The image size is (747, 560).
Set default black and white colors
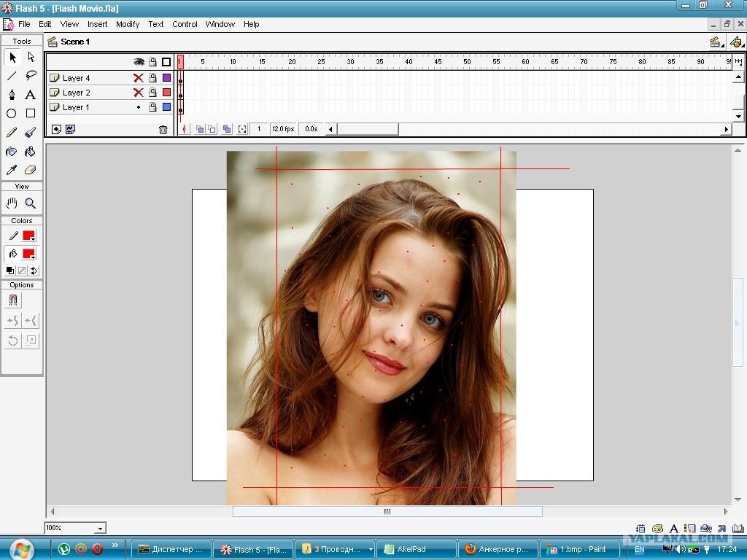click(10, 271)
